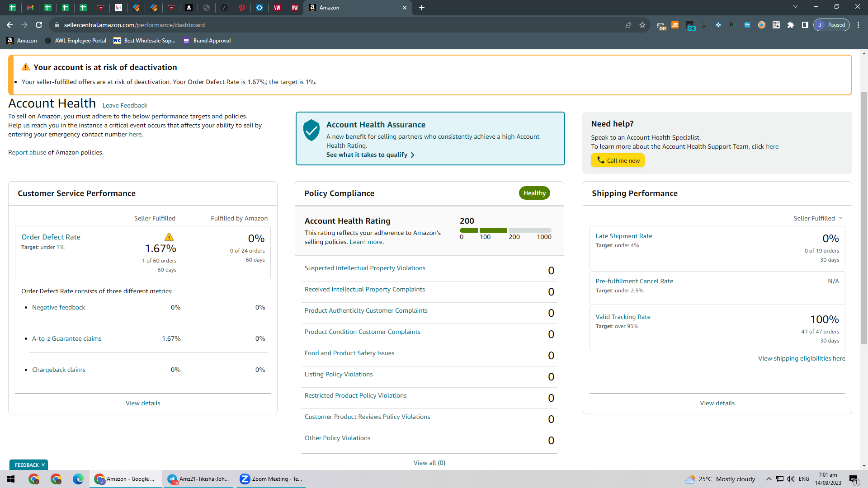The height and width of the screenshot is (488, 868).
Task: Open Product Authenticity Customer Complaints
Action: point(366,310)
